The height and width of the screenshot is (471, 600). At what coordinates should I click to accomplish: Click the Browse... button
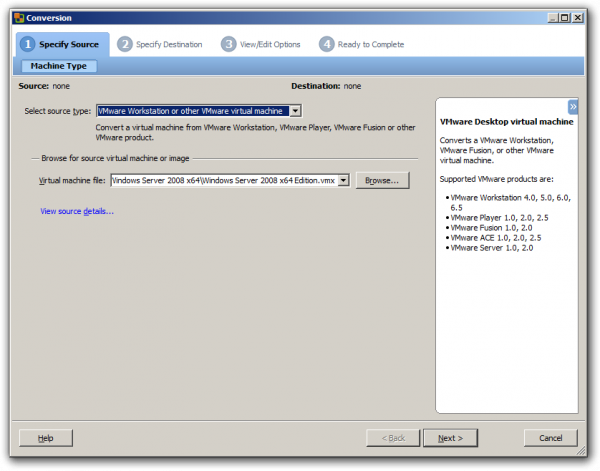[382, 180]
